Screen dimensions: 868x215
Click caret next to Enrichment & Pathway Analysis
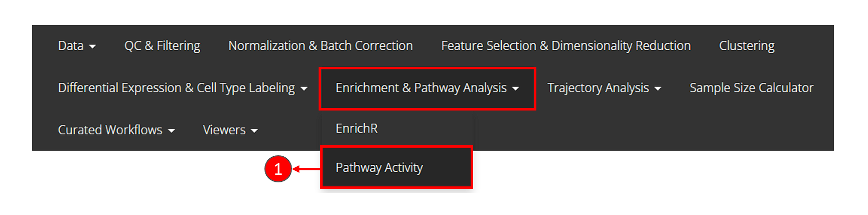[516, 89]
